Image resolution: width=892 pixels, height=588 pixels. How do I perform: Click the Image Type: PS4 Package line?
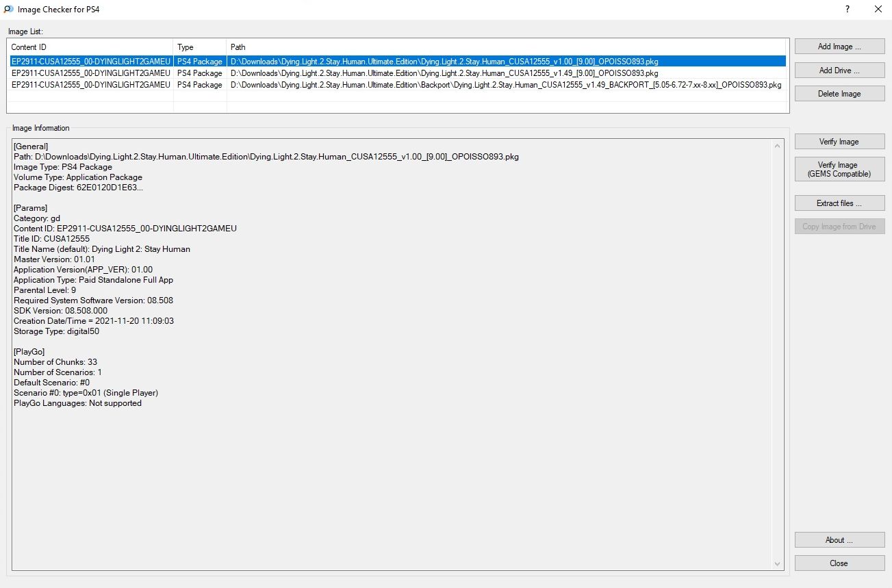coord(63,167)
